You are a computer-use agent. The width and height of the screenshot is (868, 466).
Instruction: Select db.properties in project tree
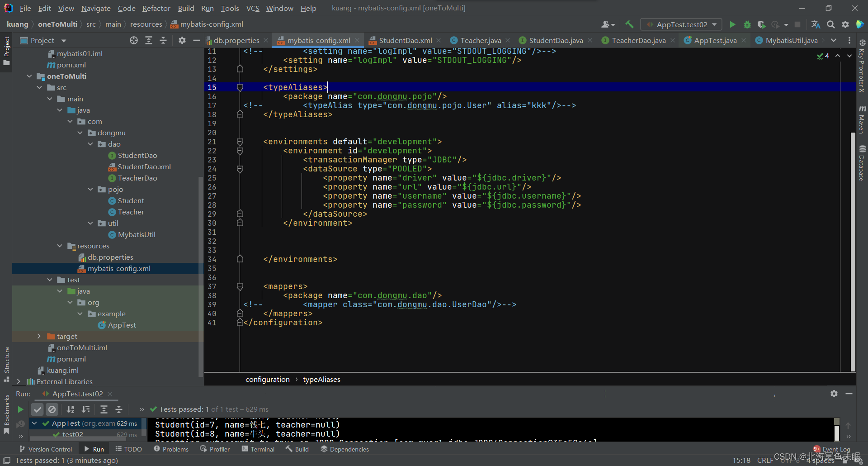point(110,257)
